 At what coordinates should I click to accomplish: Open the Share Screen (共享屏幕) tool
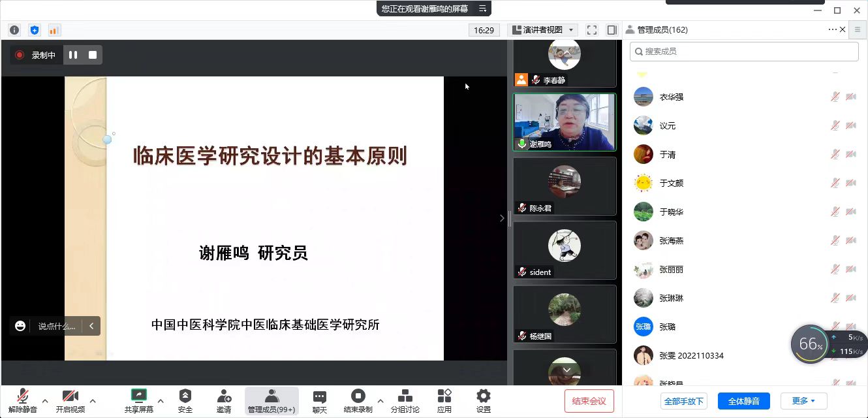(138, 400)
